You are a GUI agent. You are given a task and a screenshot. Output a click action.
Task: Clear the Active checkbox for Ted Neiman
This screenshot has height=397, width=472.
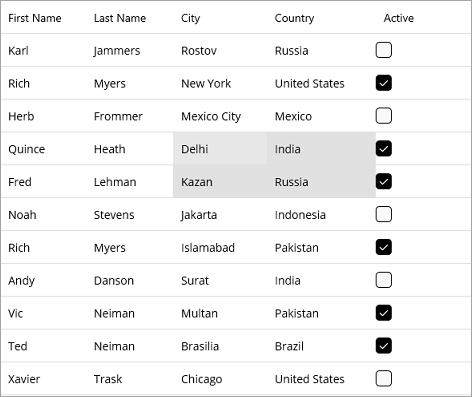pyautogui.click(x=383, y=346)
